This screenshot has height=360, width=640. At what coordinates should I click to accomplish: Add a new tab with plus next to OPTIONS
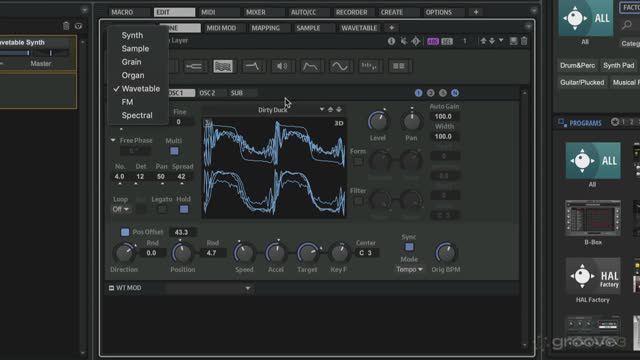pyautogui.click(x=476, y=12)
